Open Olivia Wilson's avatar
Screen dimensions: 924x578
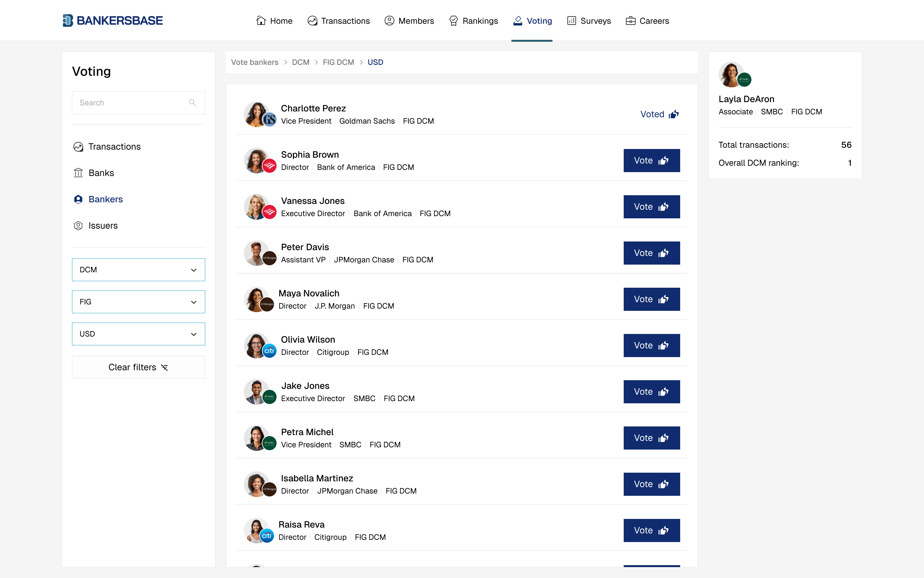pyautogui.click(x=257, y=346)
